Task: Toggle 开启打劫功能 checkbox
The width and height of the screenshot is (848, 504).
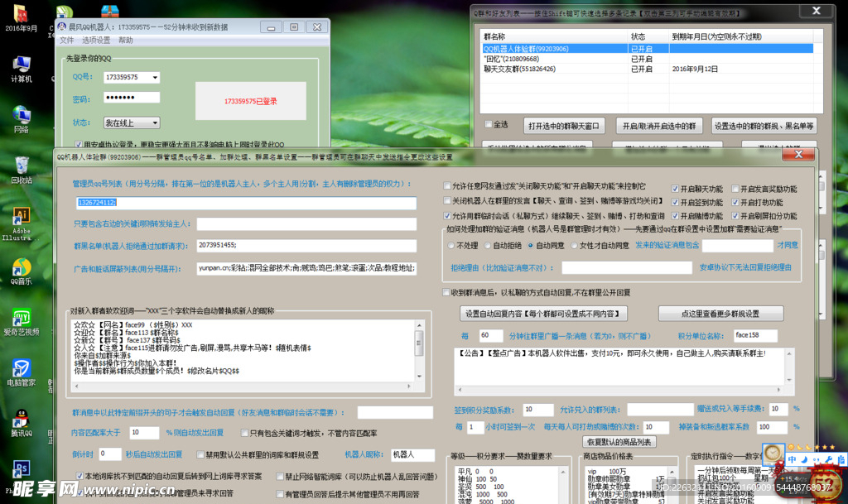Action: [735, 202]
